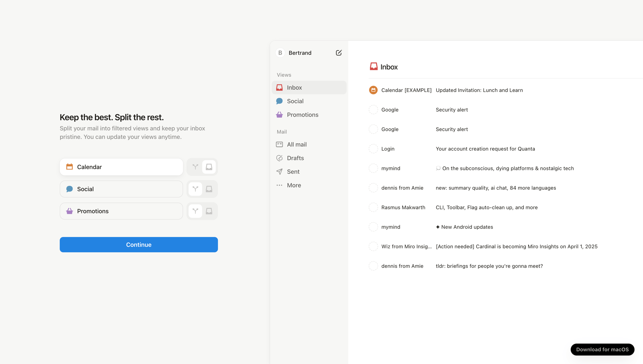Open All mail from the Mail section

pyautogui.click(x=297, y=144)
